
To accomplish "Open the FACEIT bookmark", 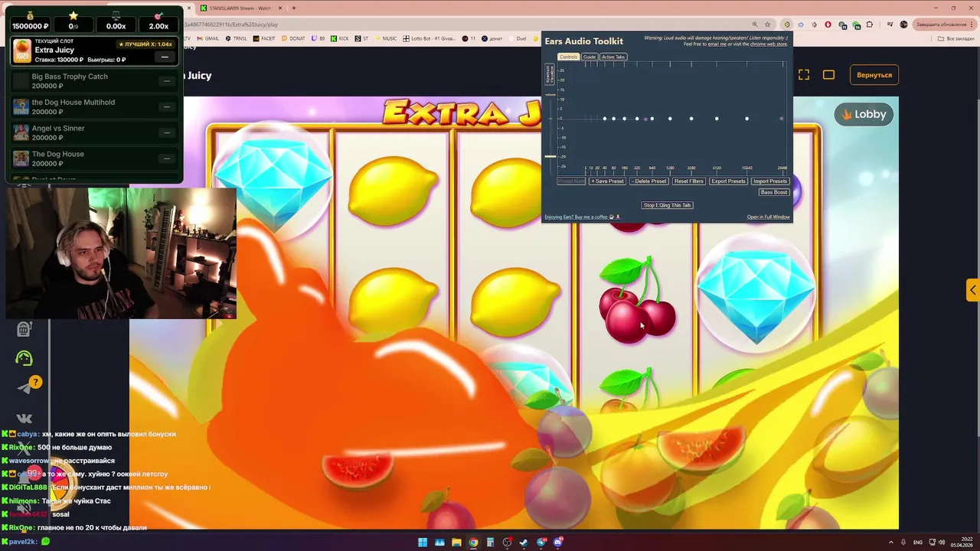I will coord(264,38).
